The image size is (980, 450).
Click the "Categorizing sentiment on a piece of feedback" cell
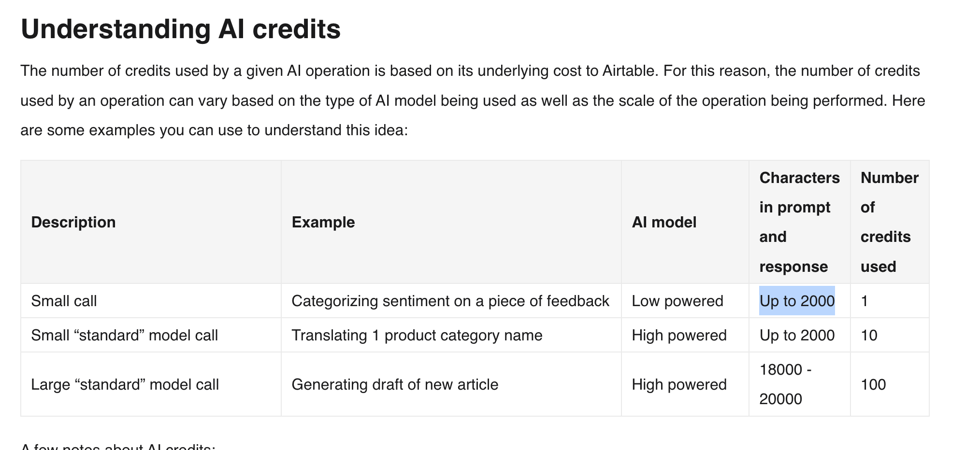coord(450,301)
